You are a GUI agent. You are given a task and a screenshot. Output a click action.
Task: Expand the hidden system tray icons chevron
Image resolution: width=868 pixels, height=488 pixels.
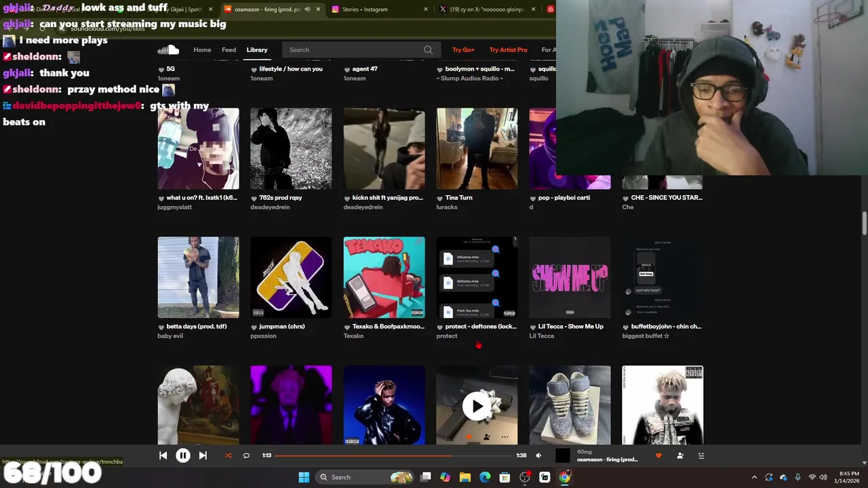pyautogui.click(x=753, y=477)
